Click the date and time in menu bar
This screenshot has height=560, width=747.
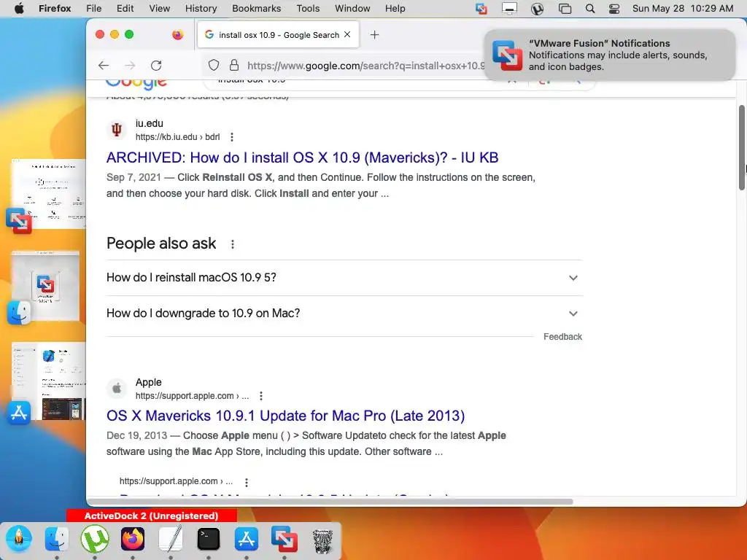coord(683,8)
